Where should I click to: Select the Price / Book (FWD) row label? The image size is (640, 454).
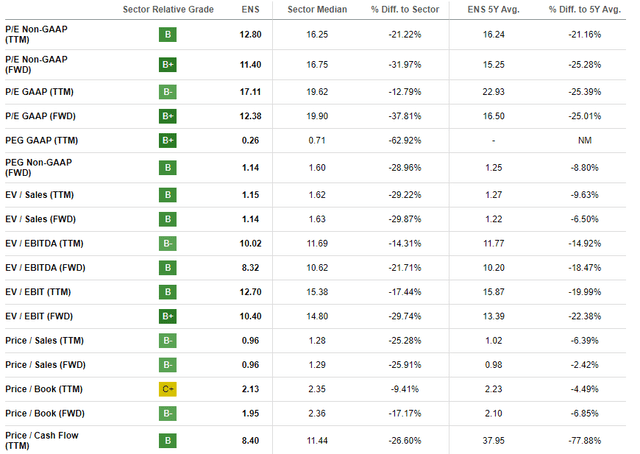pos(45,414)
